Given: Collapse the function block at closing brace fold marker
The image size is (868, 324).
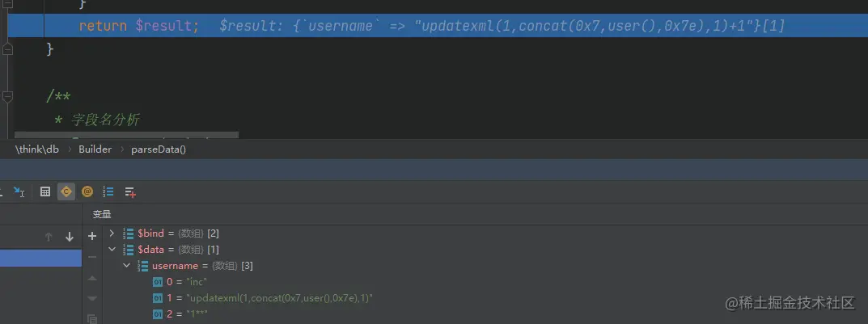Looking at the screenshot, I should pyautogui.click(x=8, y=49).
